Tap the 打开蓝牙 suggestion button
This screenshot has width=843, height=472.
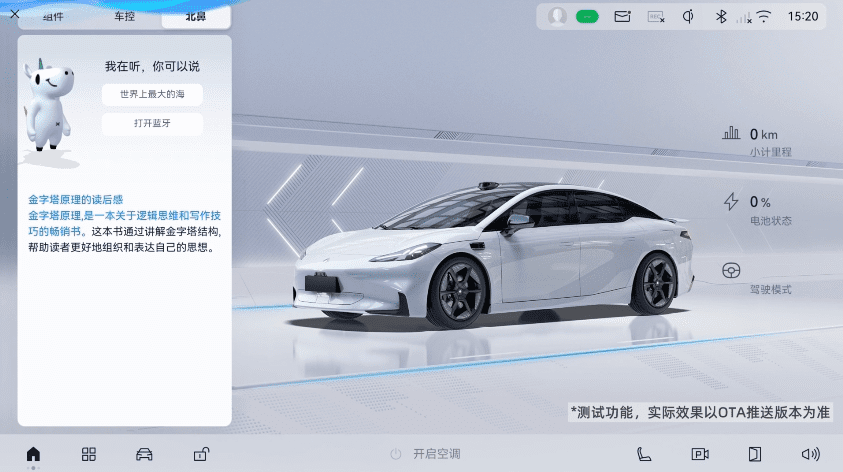152,124
